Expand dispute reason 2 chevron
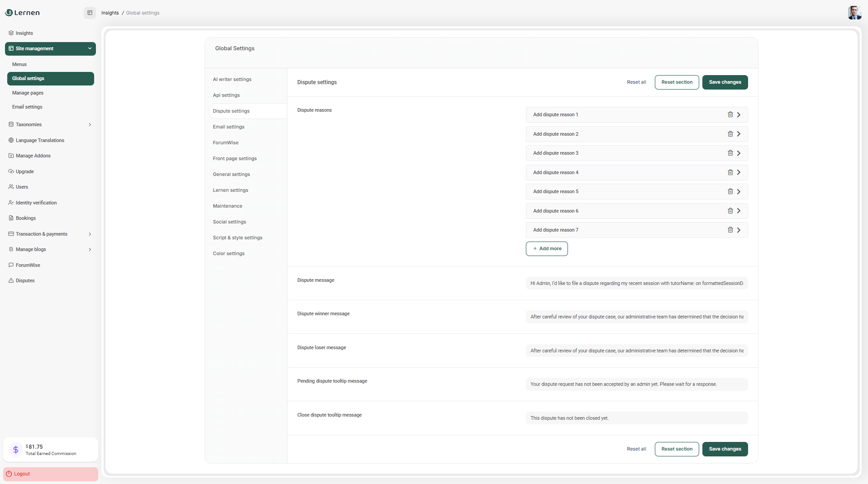868x484 pixels. click(739, 134)
